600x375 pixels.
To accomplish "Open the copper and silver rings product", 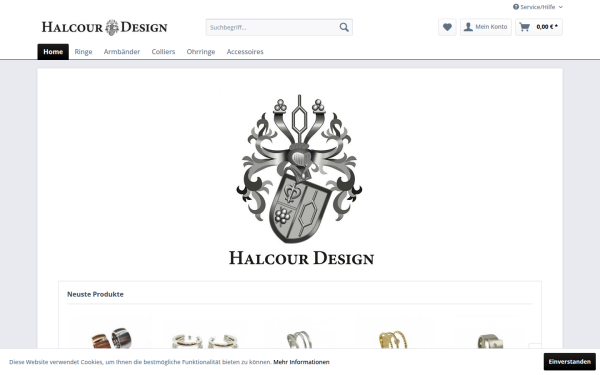I will [112, 338].
